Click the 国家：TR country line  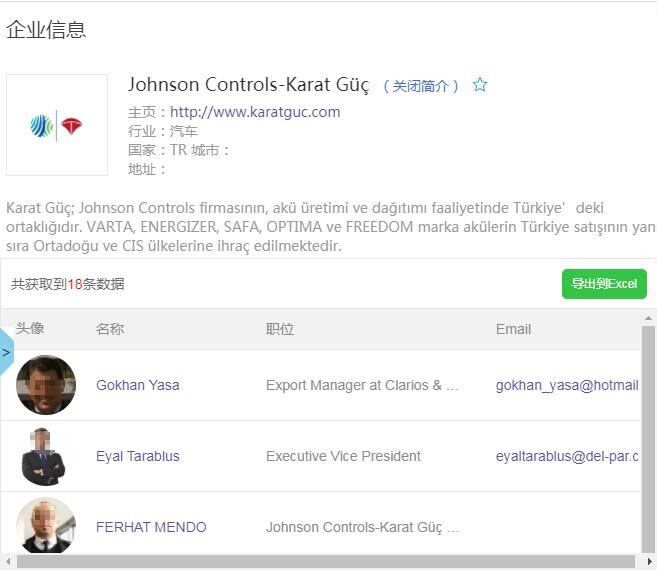click(158, 150)
